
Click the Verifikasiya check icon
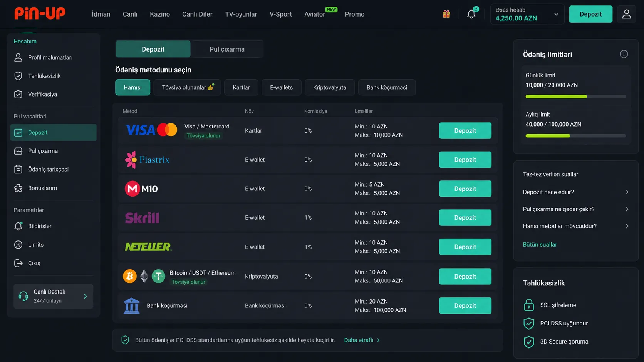tap(18, 95)
